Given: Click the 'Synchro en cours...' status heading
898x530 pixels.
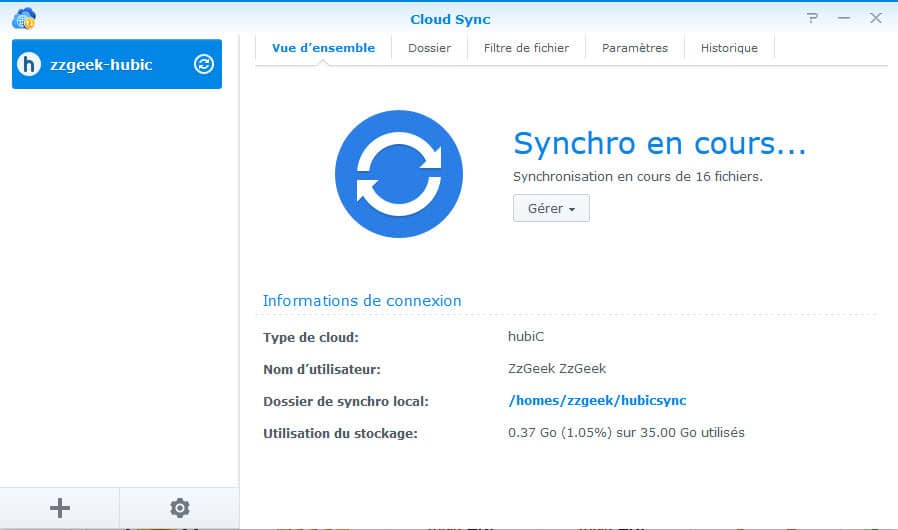Looking at the screenshot, I should (x=659, y=143).
